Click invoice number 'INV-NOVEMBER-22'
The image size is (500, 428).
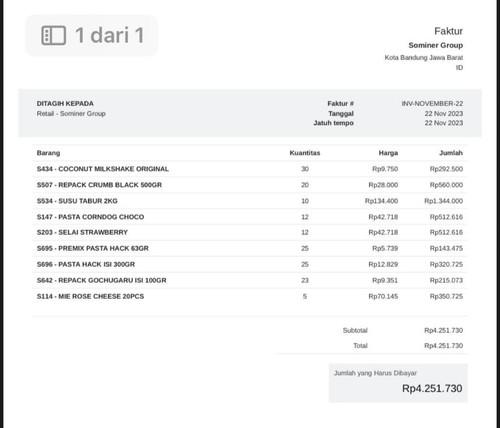[432, 104]
